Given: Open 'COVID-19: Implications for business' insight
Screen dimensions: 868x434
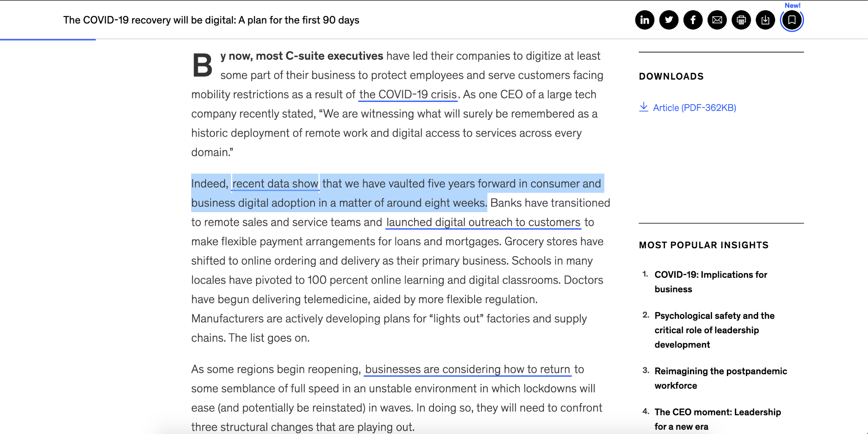Looking at the screenshot, I should click(711, 282).
